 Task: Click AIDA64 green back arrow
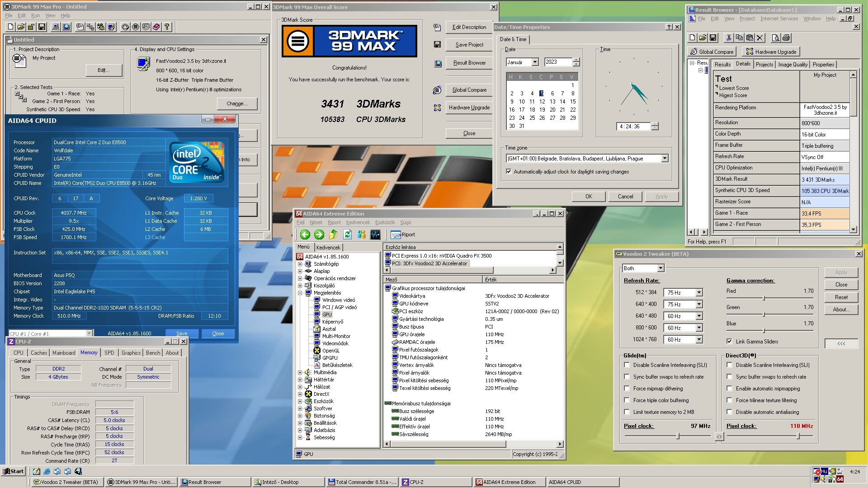point(305,235)
